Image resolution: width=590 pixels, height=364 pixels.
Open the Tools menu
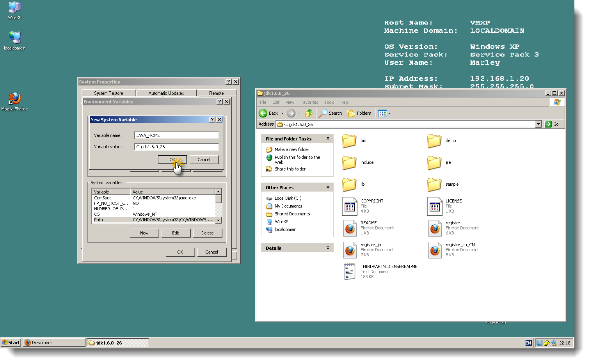pyautogui.click(x=329, y=102)
